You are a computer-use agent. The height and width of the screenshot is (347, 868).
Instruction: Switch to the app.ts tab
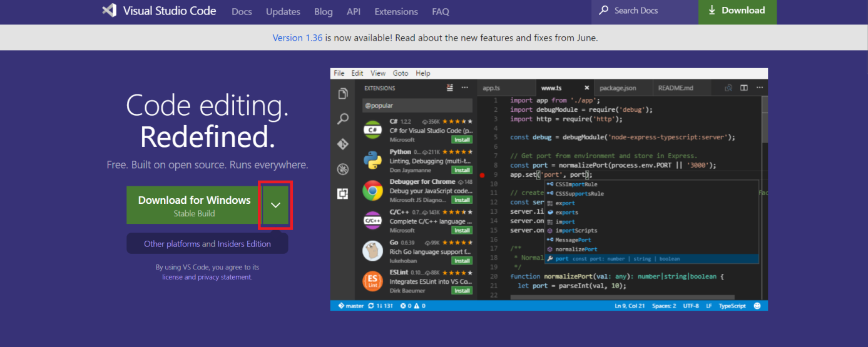(506, 88)
